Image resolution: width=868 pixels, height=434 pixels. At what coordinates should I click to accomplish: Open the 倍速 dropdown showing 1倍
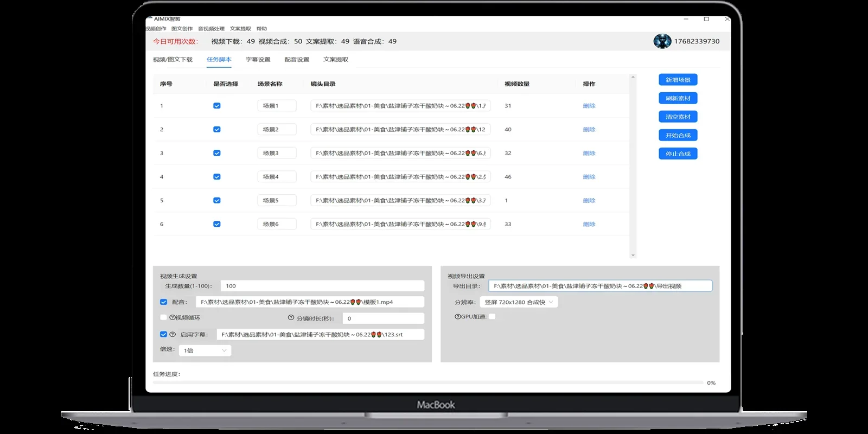(x=205, y=350)
